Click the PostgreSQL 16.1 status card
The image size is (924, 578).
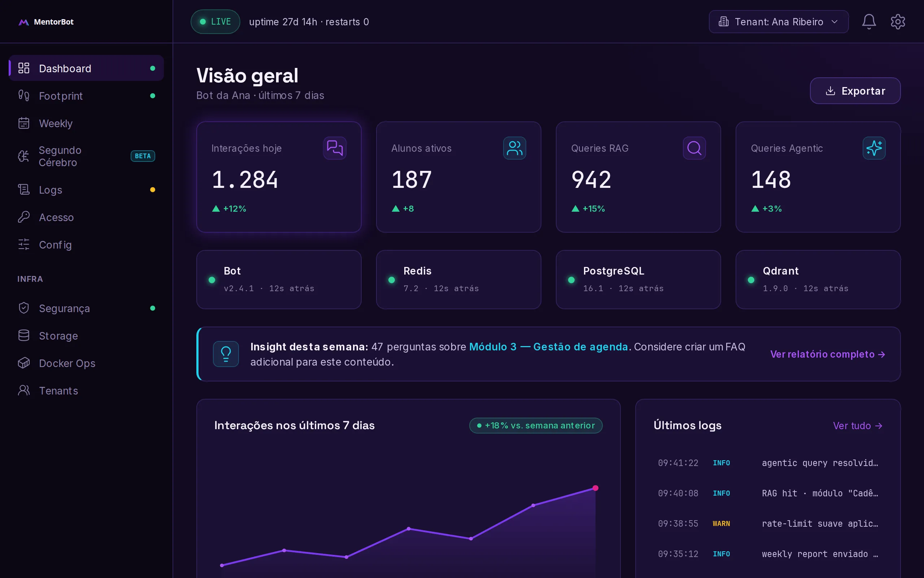pos(638,280)
